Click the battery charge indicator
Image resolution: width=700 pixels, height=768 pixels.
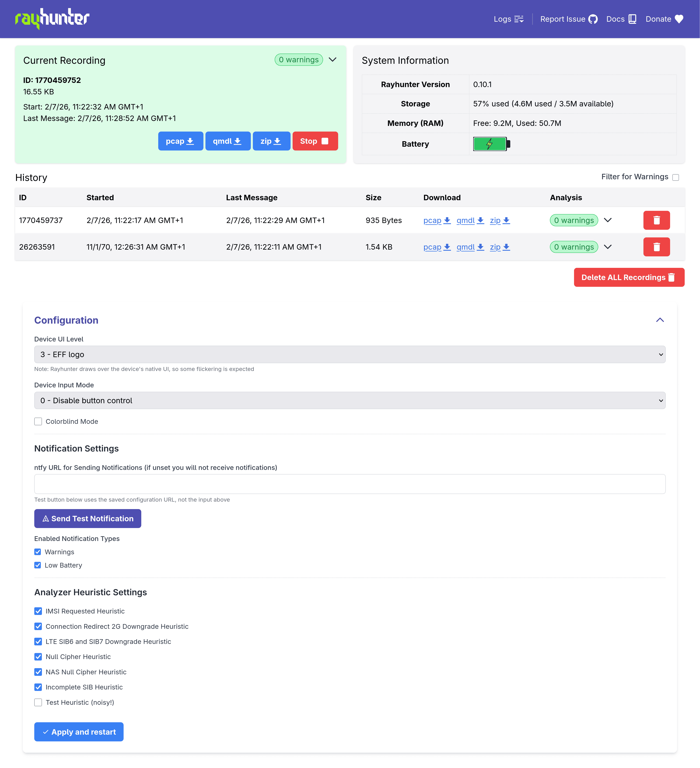490,144
